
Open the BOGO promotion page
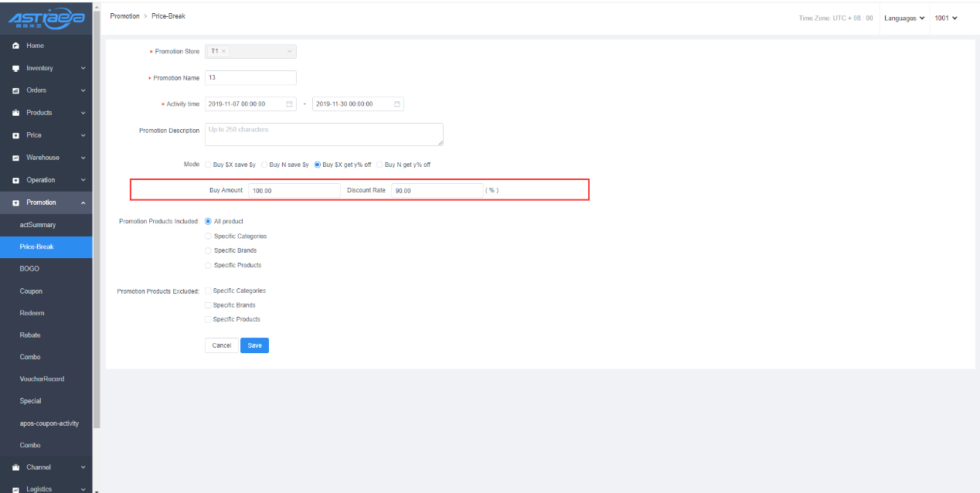(29, 269)
